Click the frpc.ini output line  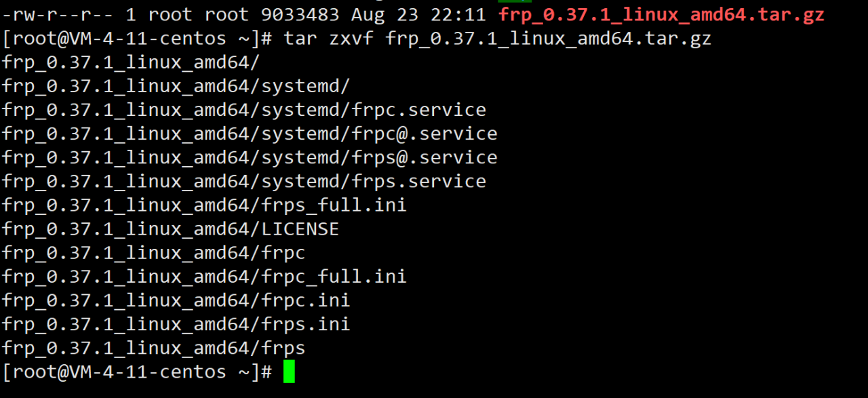176,300
